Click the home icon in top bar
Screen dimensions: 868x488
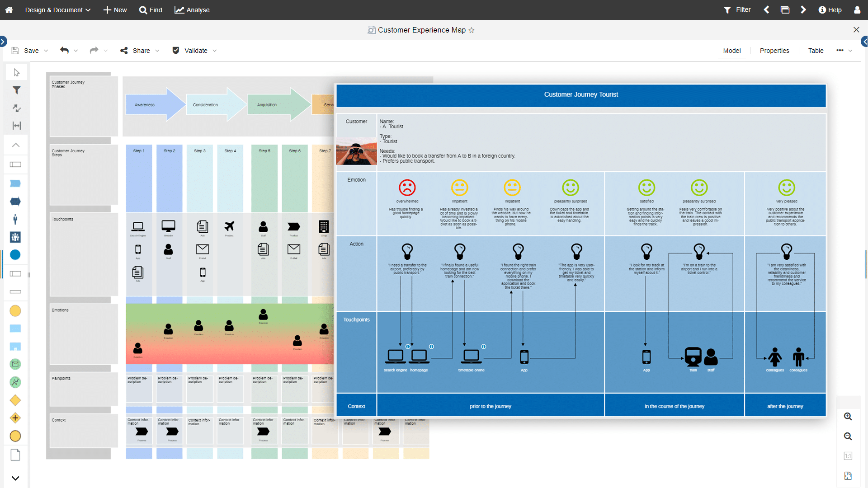(x=9, y=10)
